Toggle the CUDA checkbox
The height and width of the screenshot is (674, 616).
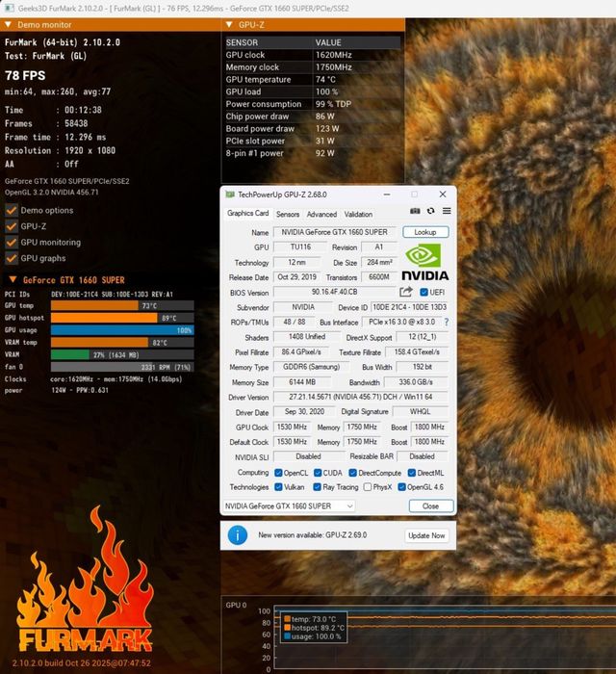click(318, 473)
